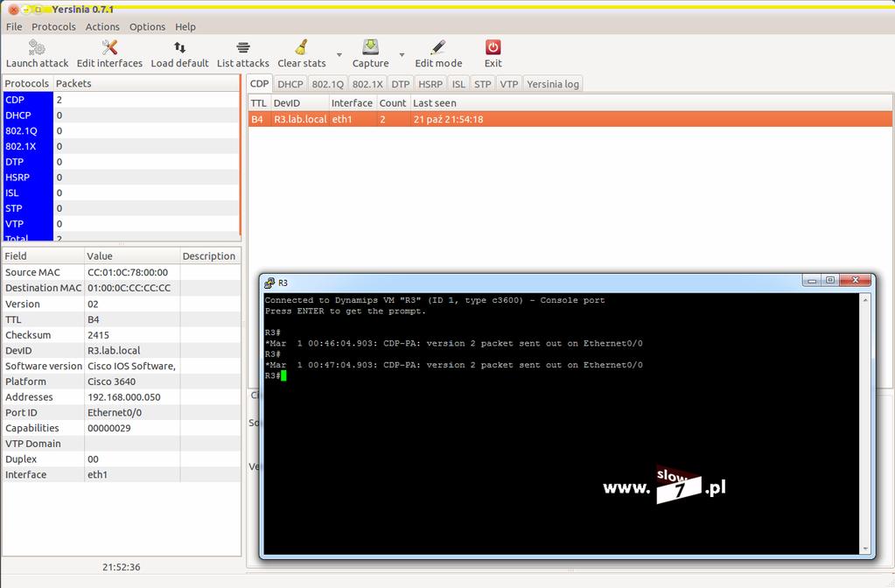Click the Launch attack gears icon
This screenshot has height=588, width=895.
pos(37,47)
